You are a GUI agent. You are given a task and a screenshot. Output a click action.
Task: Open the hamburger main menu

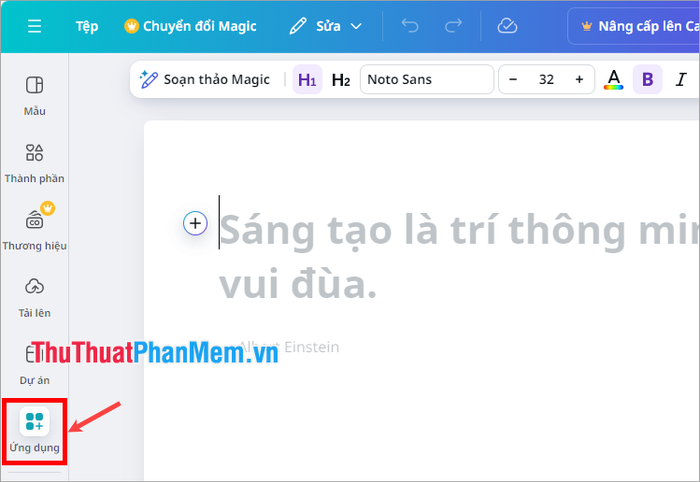coord(34,26)
